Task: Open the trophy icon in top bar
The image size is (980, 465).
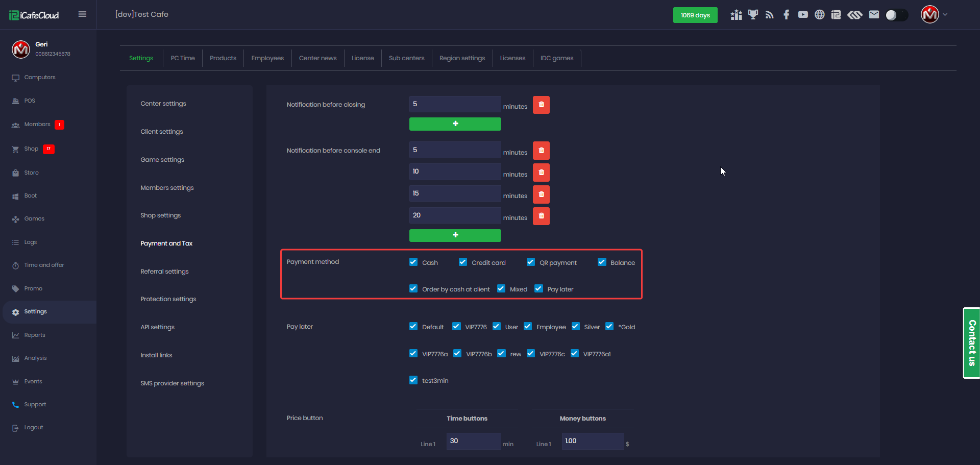Action: (x=753, y=15)
